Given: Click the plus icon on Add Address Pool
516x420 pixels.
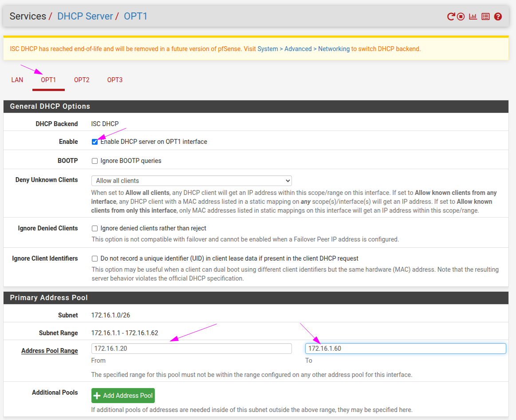Looking at the screenshot, I should click(x=98, y=396).
